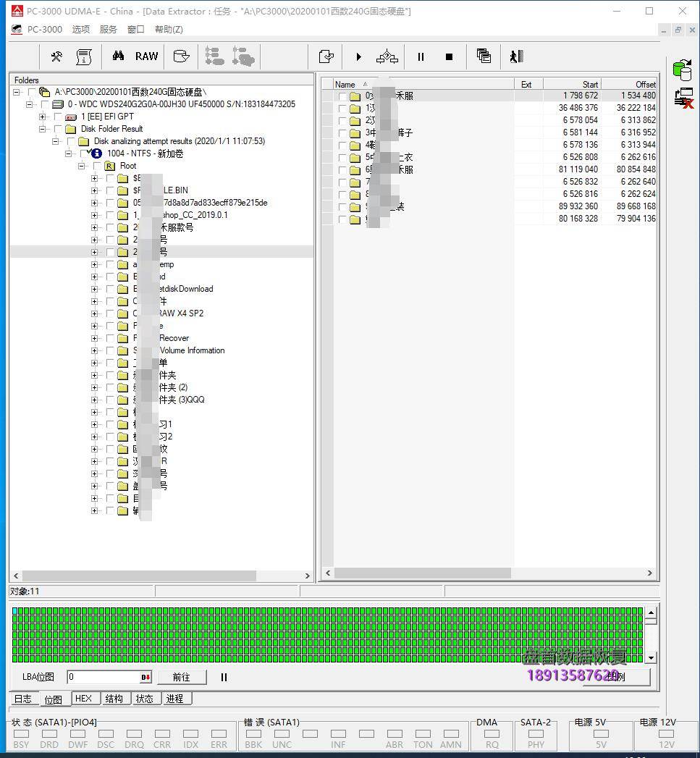Open the 服务 menu
Viewport: 700px width, 758px height.
(x=109, y=30)
